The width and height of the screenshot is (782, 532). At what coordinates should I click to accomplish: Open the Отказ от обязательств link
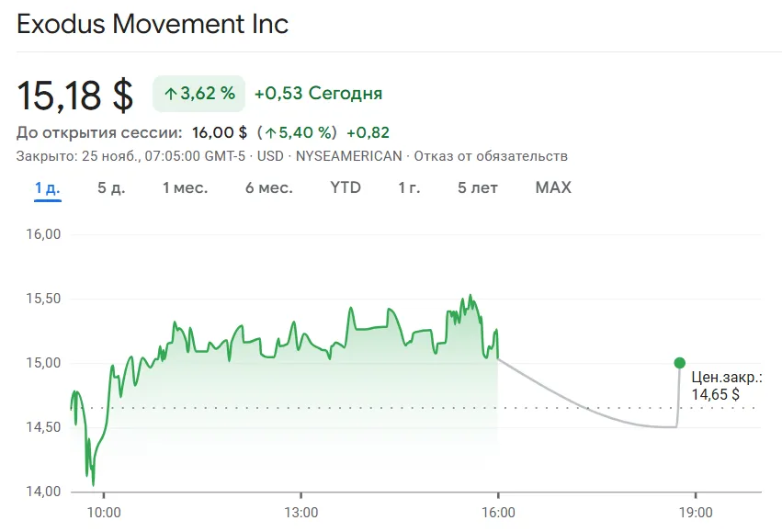(x=491, y=156)
